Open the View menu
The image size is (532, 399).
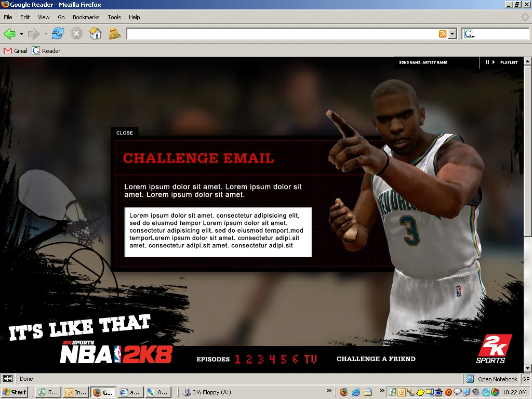point(44,17)
